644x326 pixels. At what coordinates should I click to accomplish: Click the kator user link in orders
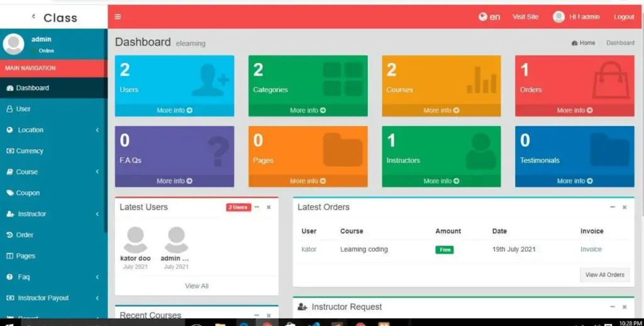(x=309, y=249)
